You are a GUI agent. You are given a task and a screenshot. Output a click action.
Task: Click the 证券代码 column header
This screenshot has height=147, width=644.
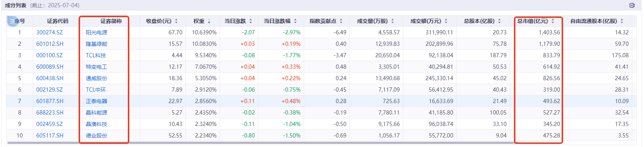click(58, 21)
